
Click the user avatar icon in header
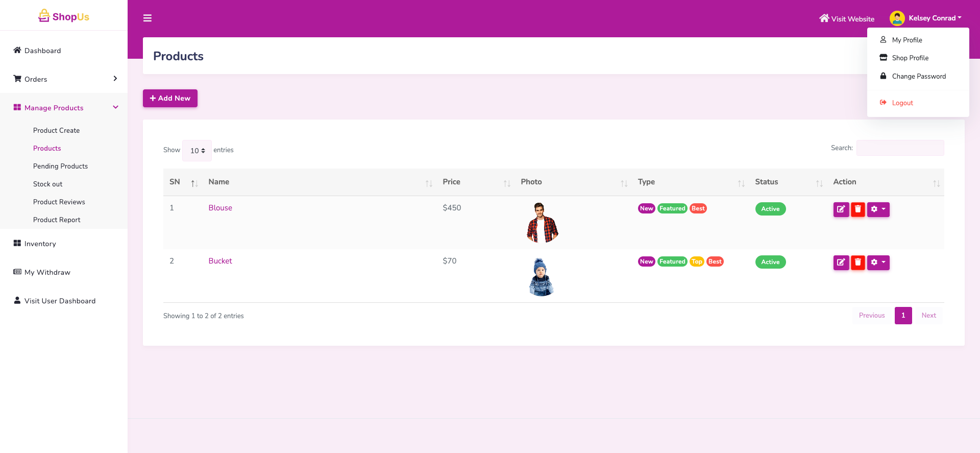(897, 18)
